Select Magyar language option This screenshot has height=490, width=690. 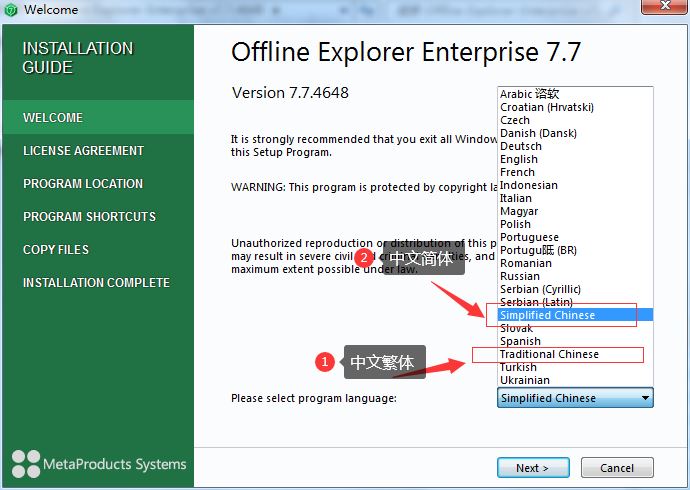[575, 211]
